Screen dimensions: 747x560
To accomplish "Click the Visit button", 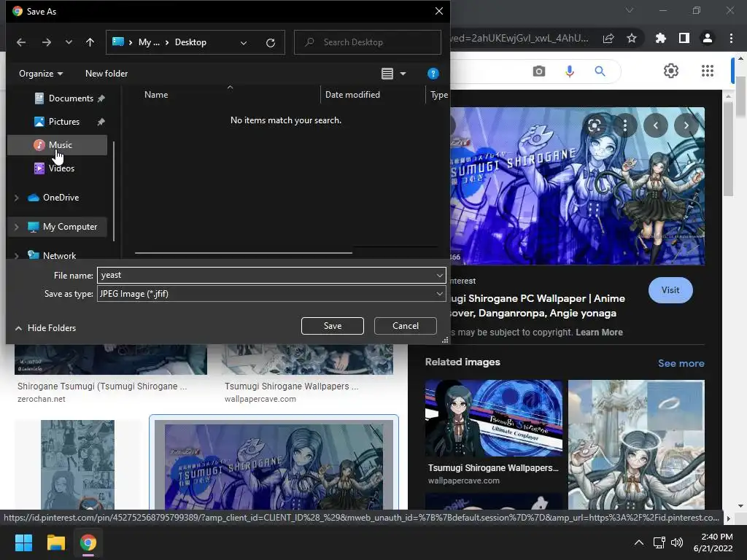I will click(x=670, y=290).
